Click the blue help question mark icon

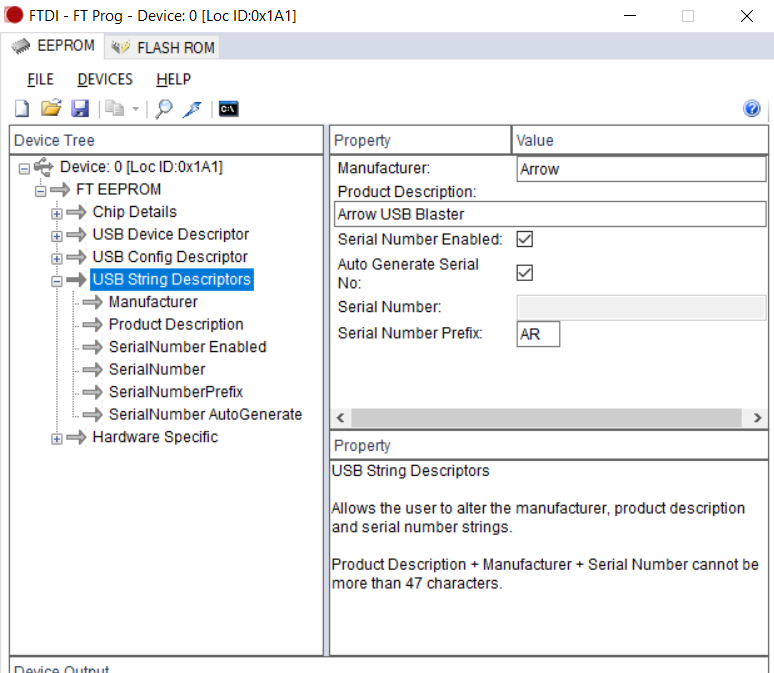pos(751,108)
